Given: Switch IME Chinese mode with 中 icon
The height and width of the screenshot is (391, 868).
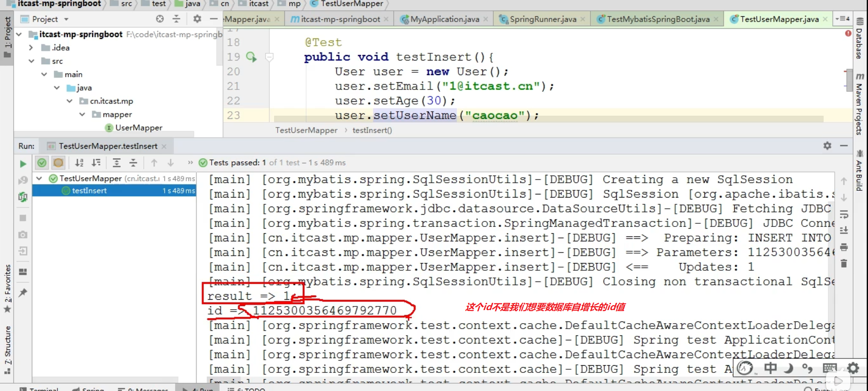Looking at the screenshot, I should coord(770,368).
